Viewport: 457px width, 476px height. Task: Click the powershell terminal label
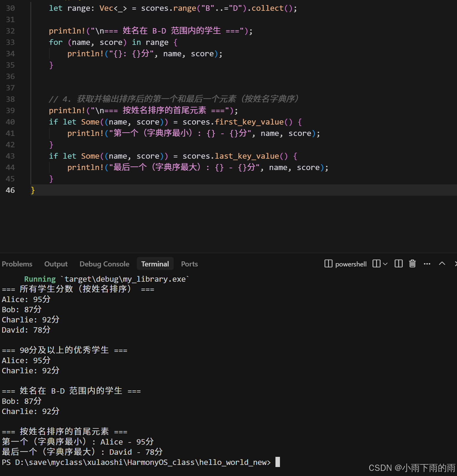tap(351, 264)
